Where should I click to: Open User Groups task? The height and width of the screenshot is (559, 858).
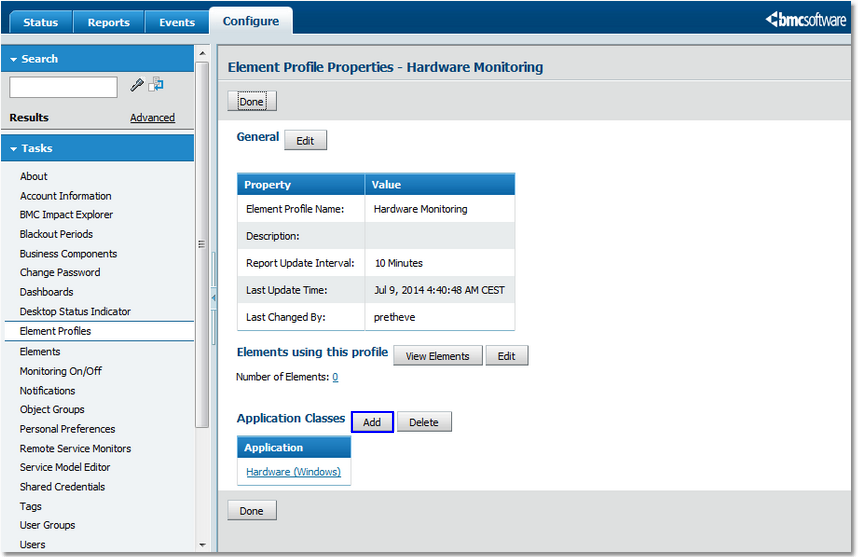pos(48,525)
